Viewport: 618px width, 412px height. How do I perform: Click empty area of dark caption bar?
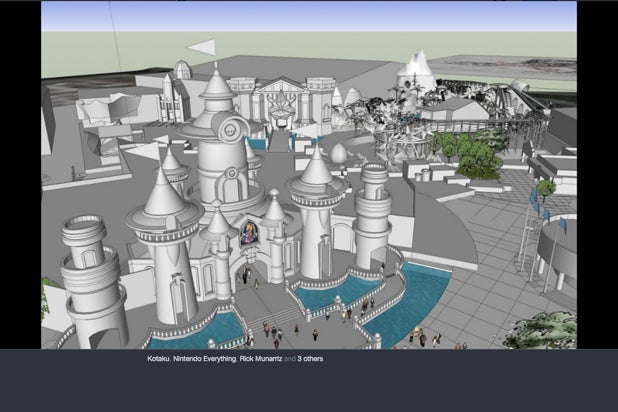point(450,385)
